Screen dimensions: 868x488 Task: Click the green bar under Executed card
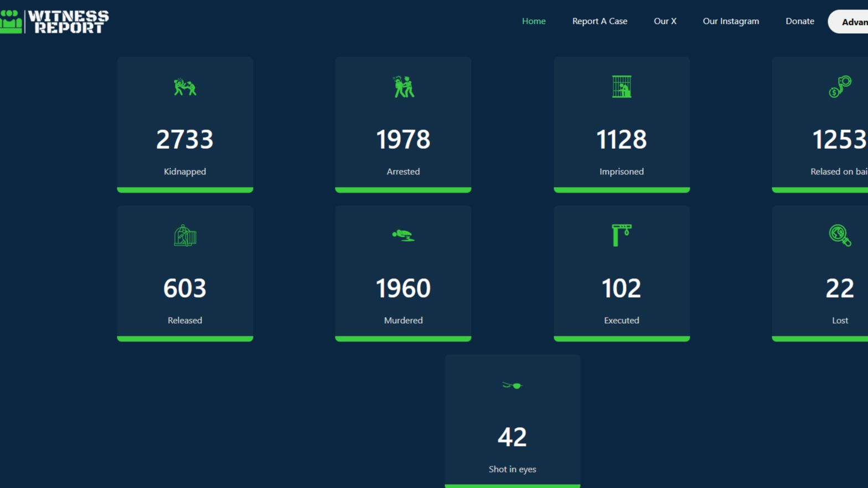[x=621, y=339]
